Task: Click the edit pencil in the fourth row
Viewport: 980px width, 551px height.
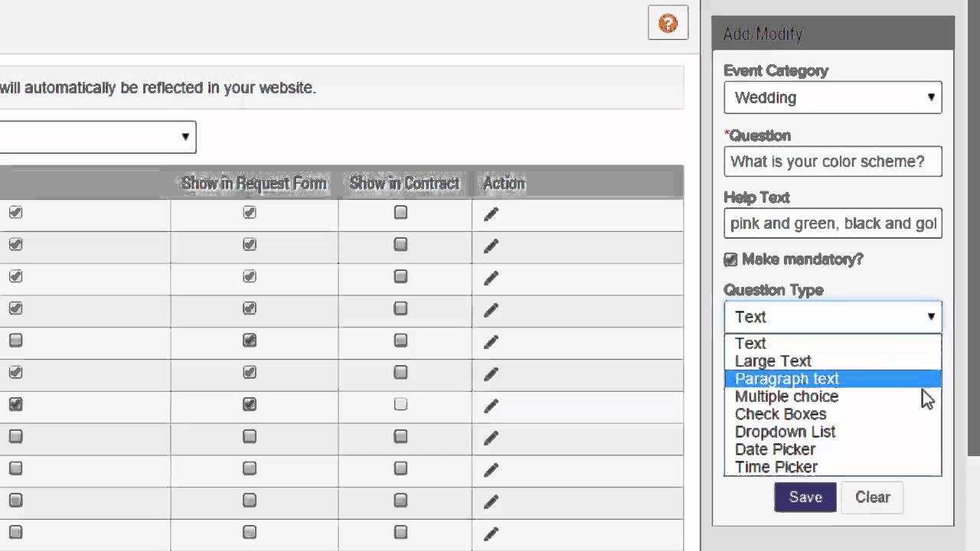Action: [491, 310]
